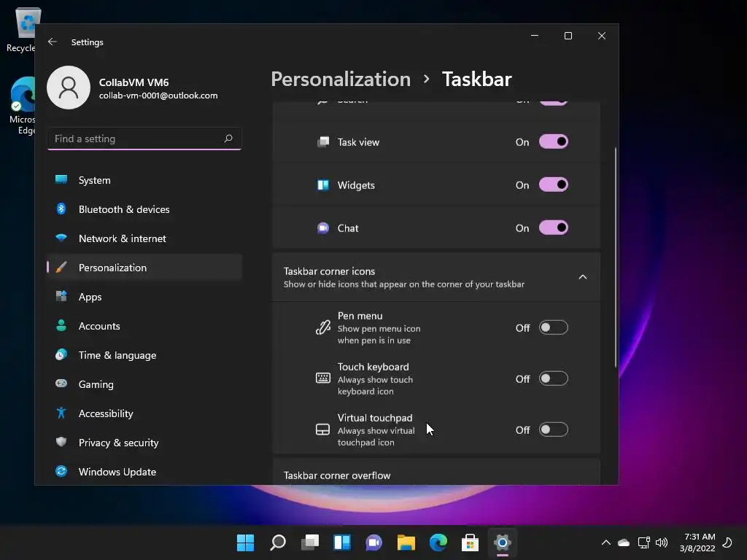The height and width of the screenshot is (560, 747).
Task: Click the search magnifier in Find a setting
Action: (x=228, y=139)
